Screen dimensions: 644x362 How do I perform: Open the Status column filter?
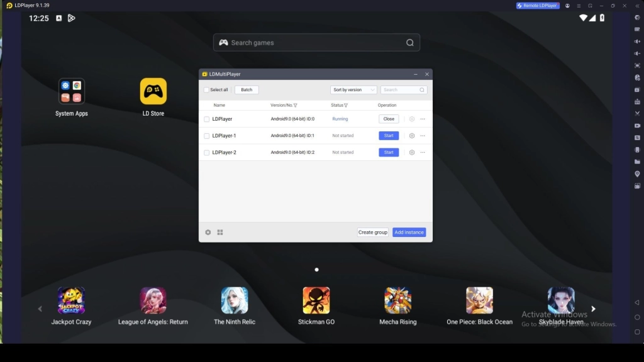click(x=346, y=105)
